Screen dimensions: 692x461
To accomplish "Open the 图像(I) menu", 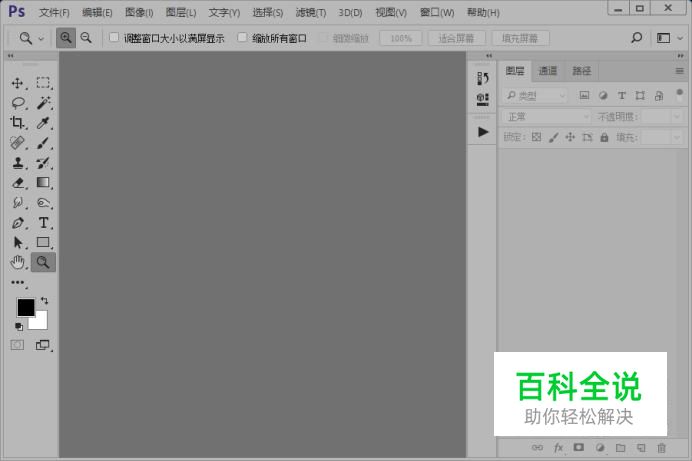I will click(139, 12).
